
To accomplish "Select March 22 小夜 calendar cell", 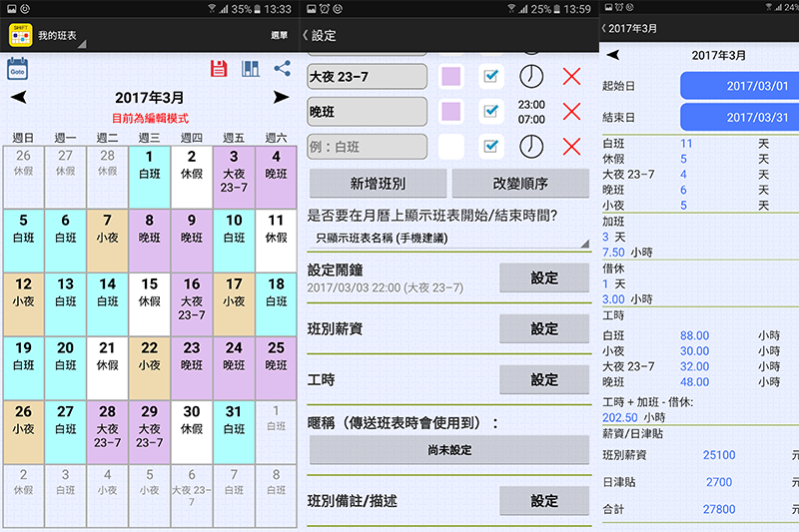I will point(149,368).
